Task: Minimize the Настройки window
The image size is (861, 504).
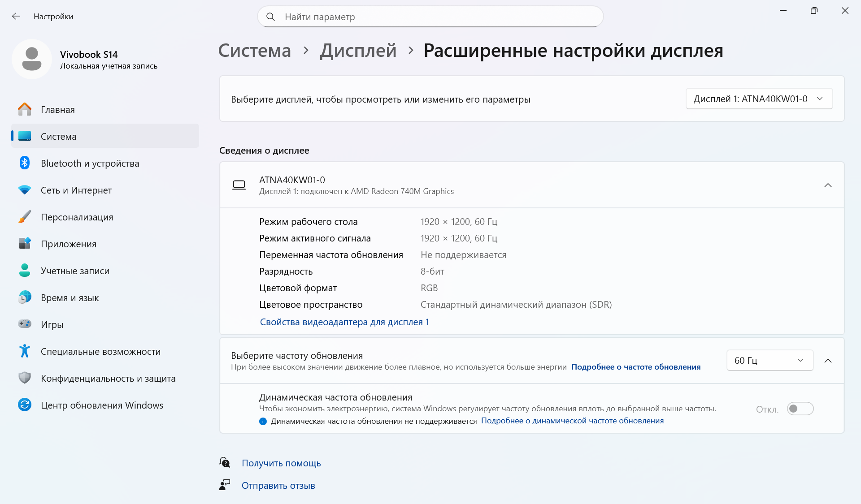Action: [x=783, y=11]
